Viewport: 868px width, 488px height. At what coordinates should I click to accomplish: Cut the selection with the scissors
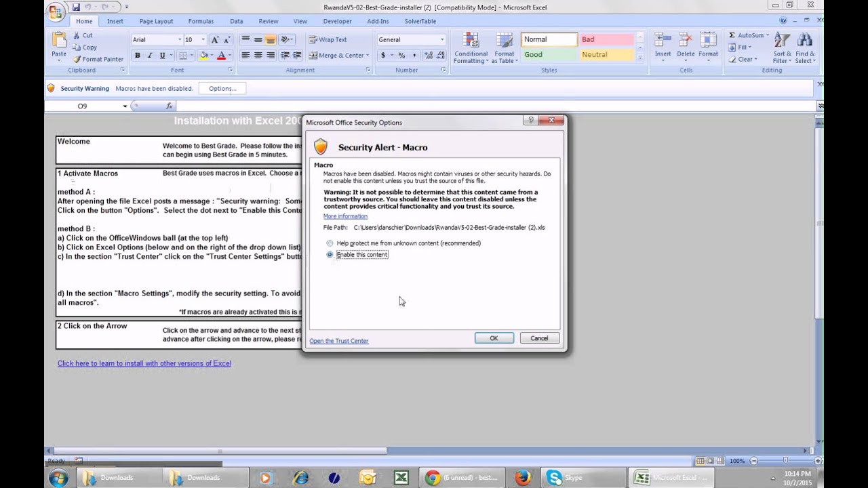pos(83,35)
